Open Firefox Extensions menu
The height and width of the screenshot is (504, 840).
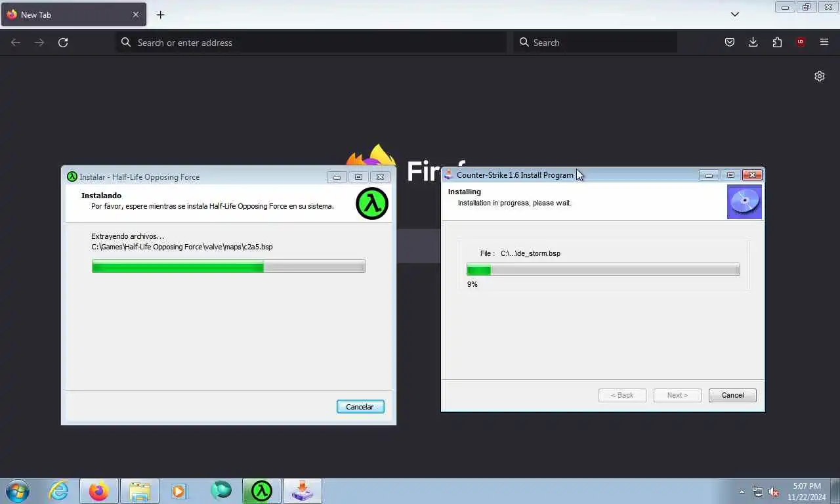tap(777, 43)
